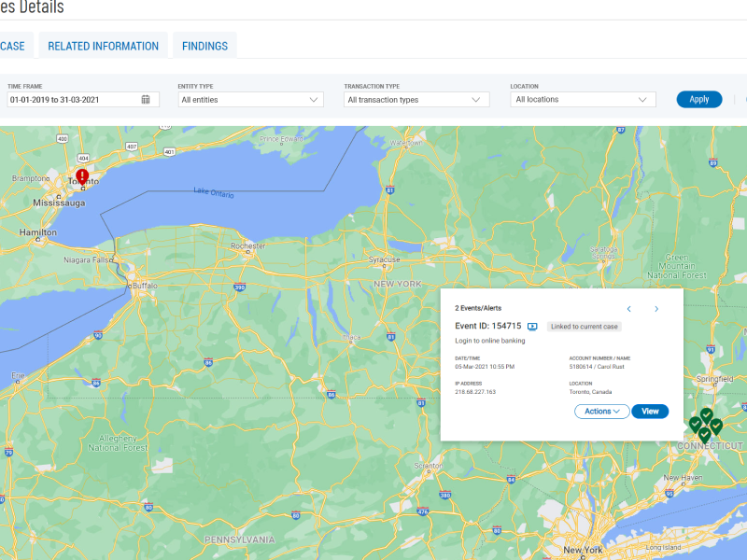Open the Location filter dropdown

[x=583, y=100]
